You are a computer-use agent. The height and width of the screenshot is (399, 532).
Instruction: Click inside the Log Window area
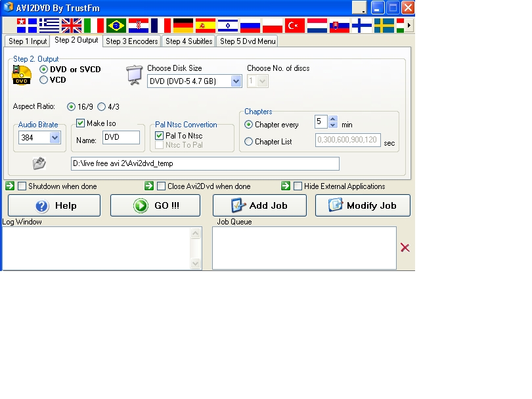point(97,249)
